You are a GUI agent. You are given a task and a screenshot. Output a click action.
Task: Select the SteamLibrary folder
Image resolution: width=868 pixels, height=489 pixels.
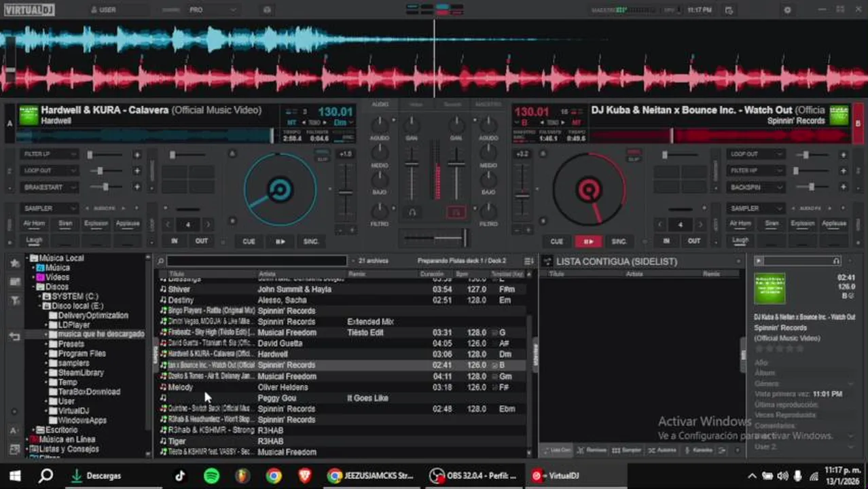[x=81, y=372]
